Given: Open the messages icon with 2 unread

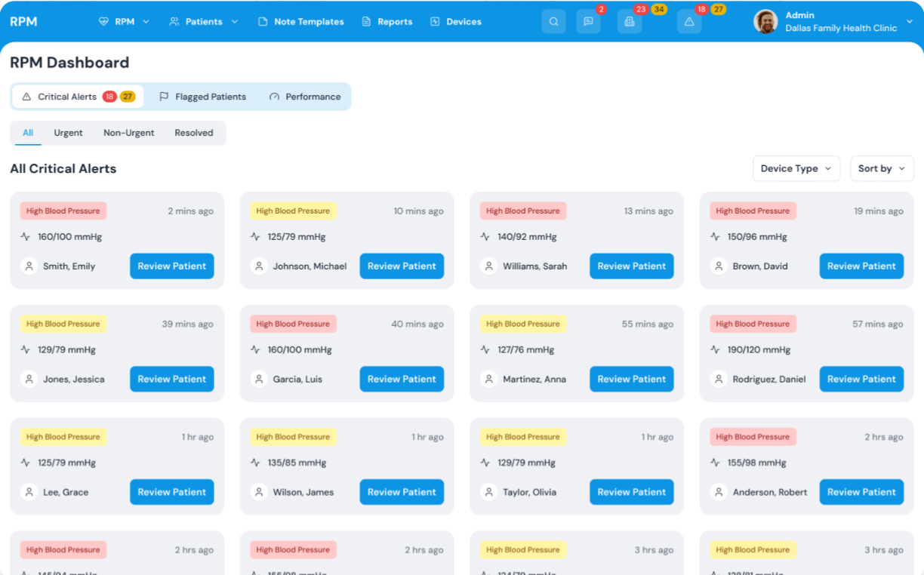Looking at the screenshot, I should tap(588, 22).
